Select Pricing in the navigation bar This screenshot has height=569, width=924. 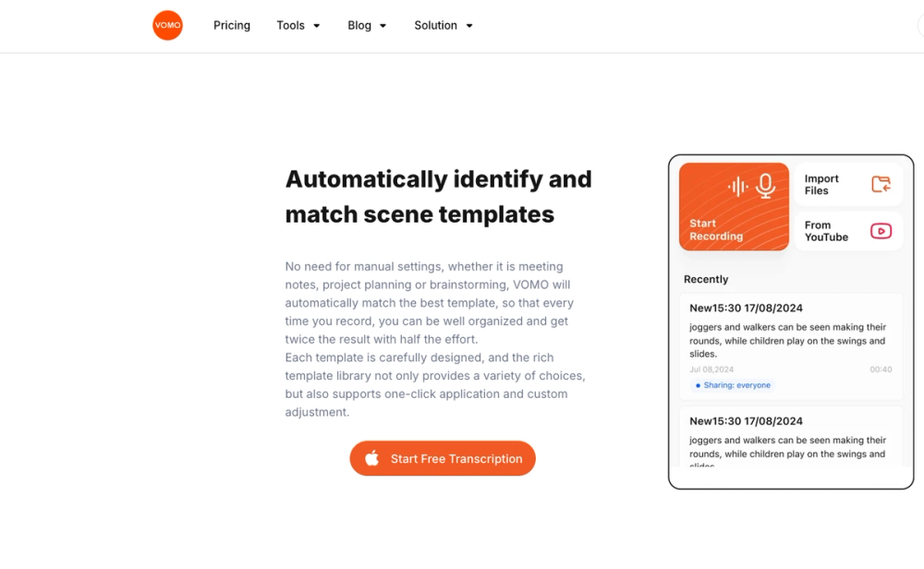231,25
